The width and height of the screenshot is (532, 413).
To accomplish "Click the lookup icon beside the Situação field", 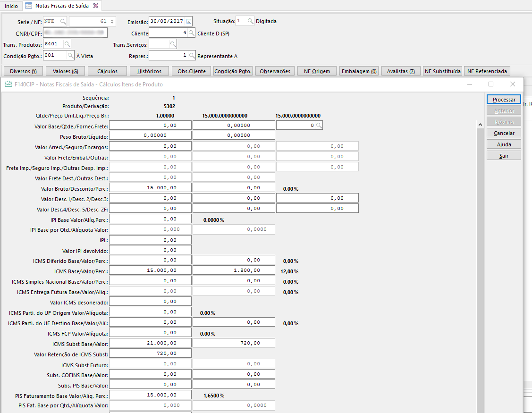I will (250, 21).
